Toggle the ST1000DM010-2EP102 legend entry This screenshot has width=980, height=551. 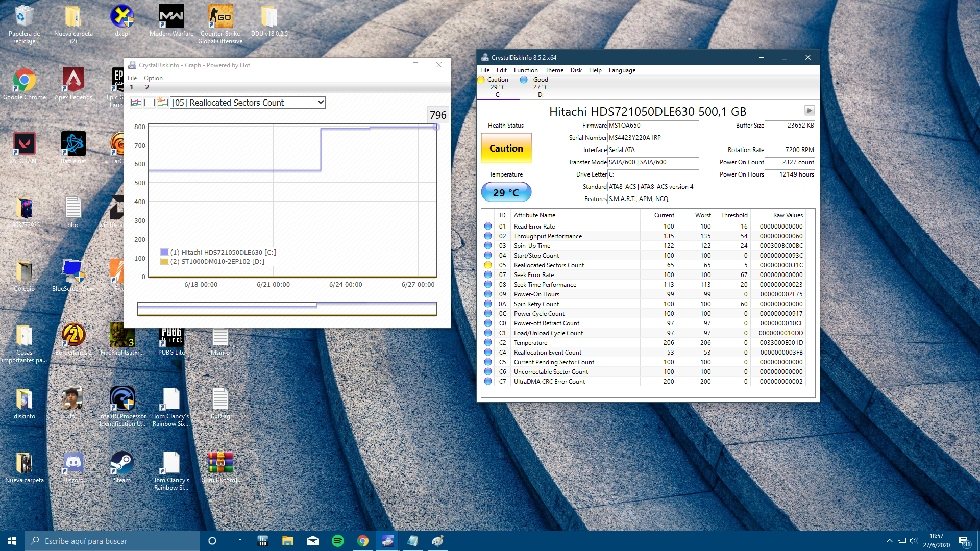213,261
